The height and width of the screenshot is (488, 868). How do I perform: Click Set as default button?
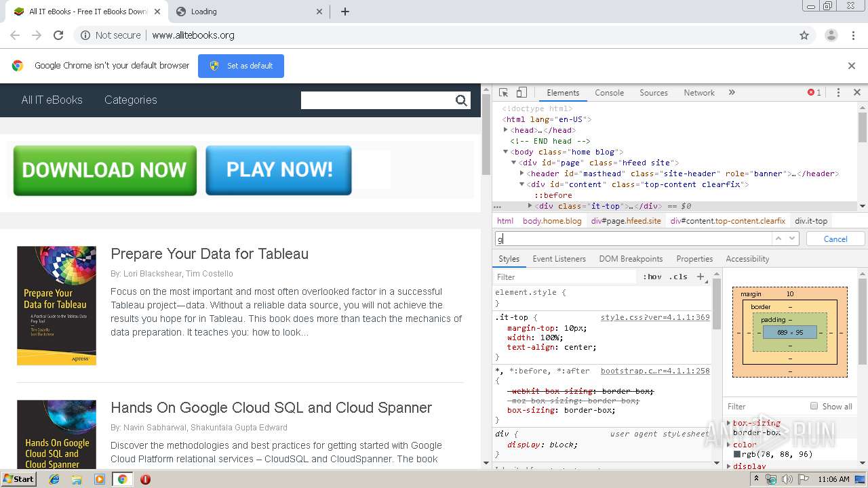[x=241, y=66]
